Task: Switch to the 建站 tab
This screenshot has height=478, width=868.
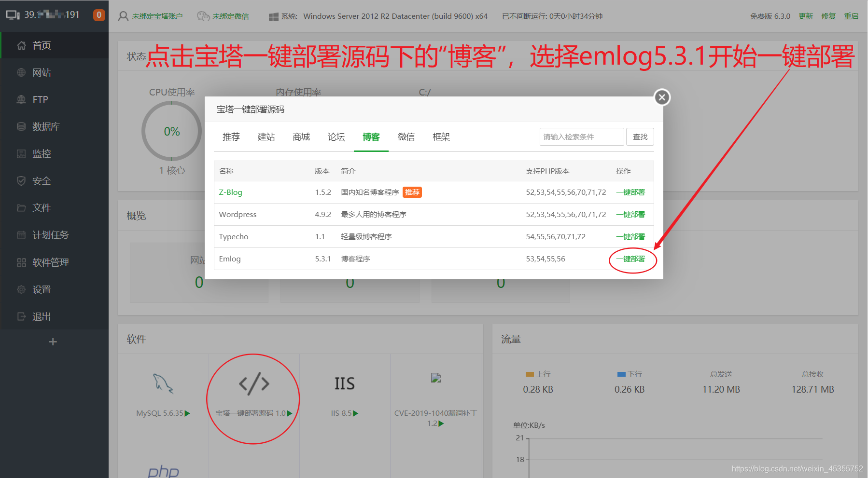Action: pyautogui.click(x=266, y=137)
